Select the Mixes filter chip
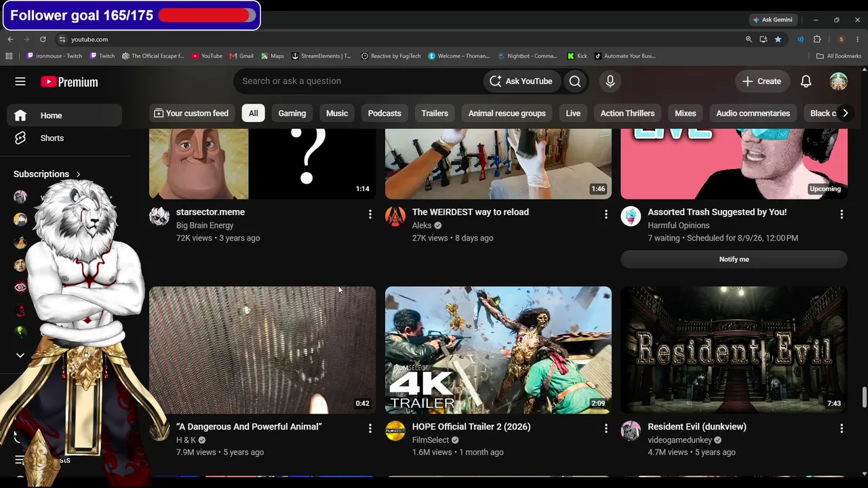The width and height of the screenshot is (868, 488). point(686,113)
